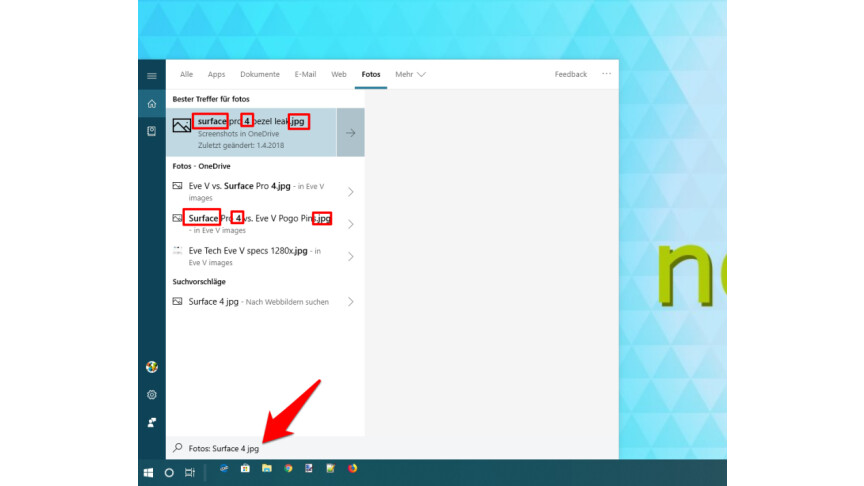Select the Home icon in sidebar

coord(152,104)
